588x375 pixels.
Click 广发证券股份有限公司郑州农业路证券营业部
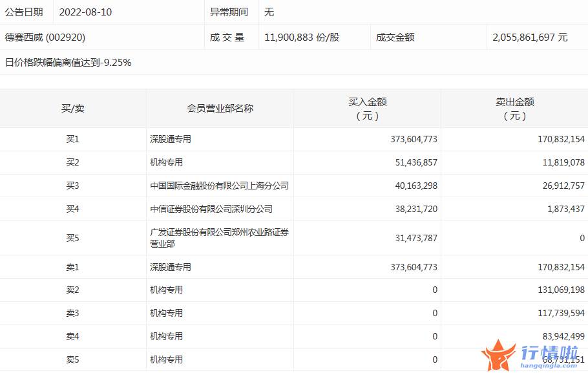[x=220, y=238]
